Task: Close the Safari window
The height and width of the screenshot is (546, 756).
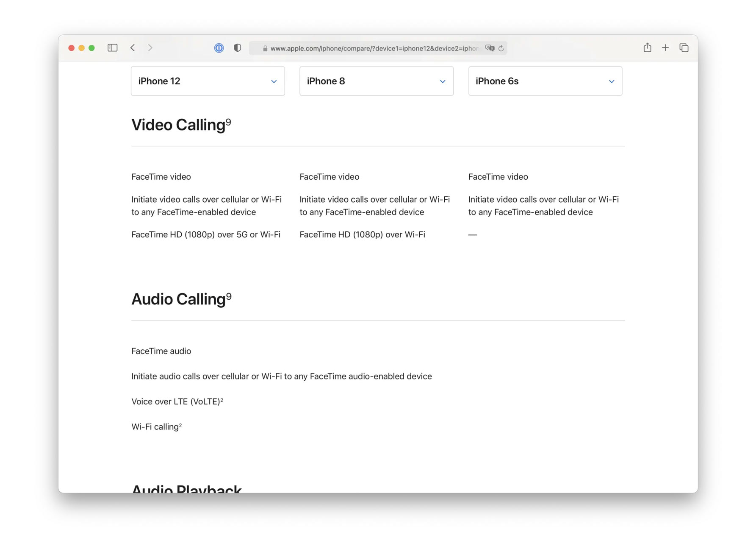Action: (x=72, y=48)
